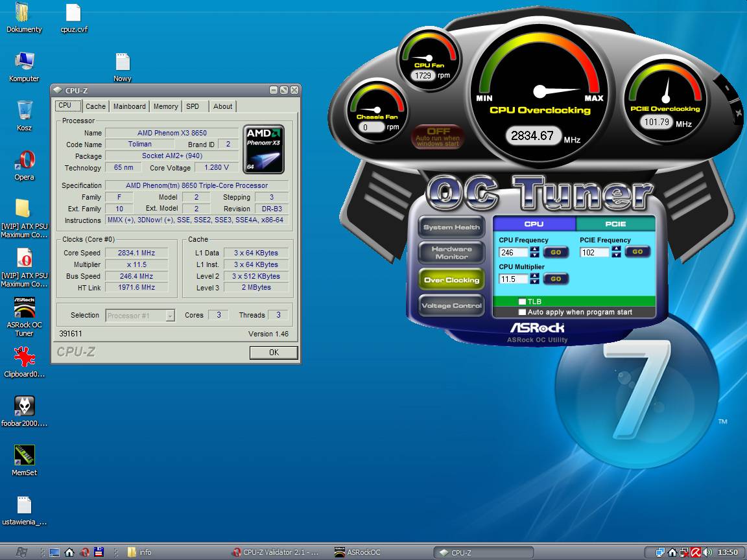Launch the Opera desktop shortcut

click(x=24, y=160)
